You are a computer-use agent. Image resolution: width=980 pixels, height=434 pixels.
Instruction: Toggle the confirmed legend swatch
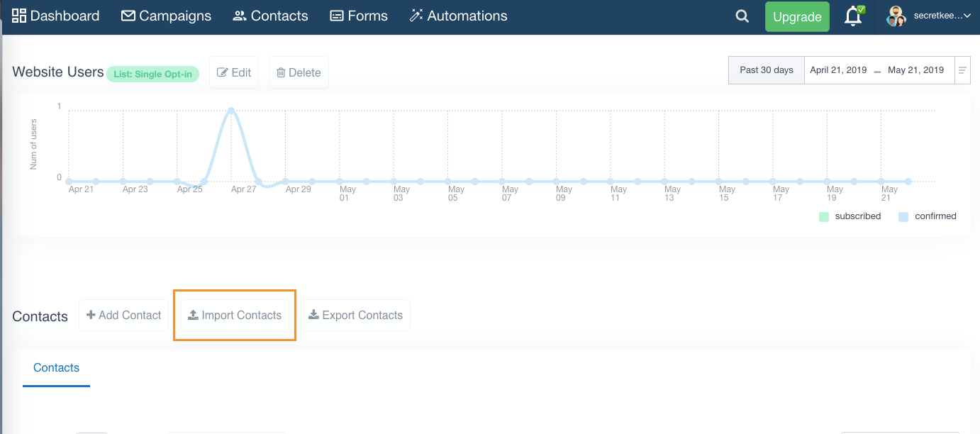point(903,217)
